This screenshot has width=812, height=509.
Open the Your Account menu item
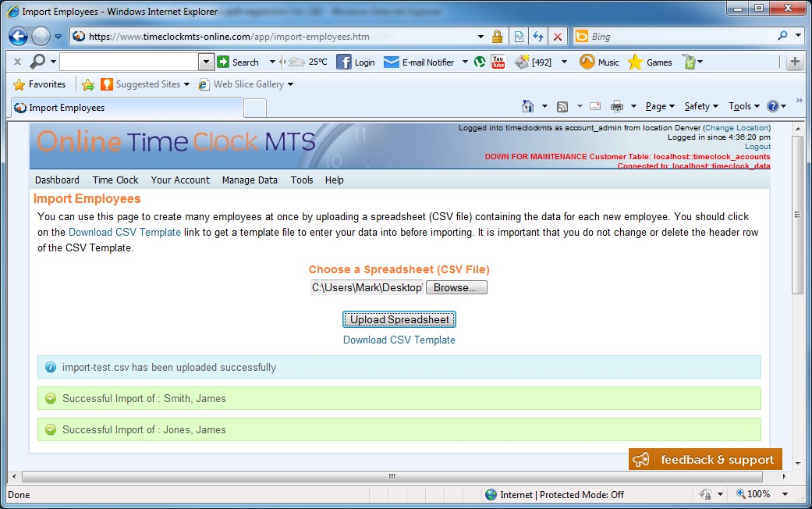[x=180, y=180]
